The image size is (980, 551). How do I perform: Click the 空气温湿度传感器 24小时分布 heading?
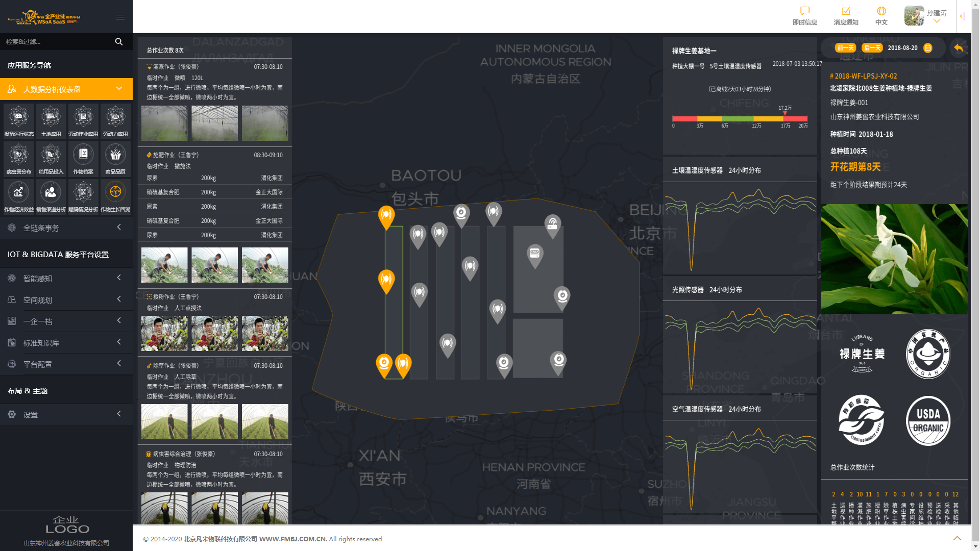(x=716, y=409)
